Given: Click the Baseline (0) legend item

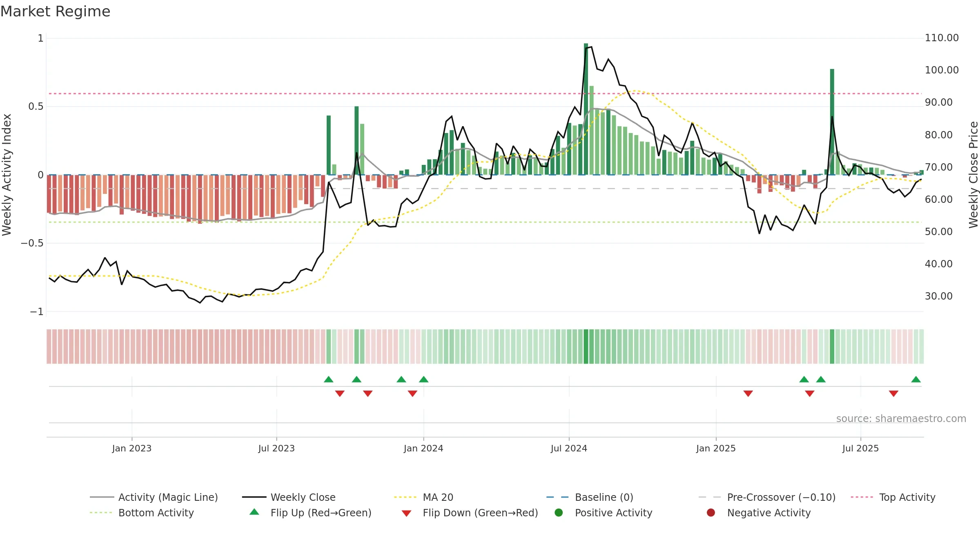Looking at the screenshot, I should pos(590,497).
